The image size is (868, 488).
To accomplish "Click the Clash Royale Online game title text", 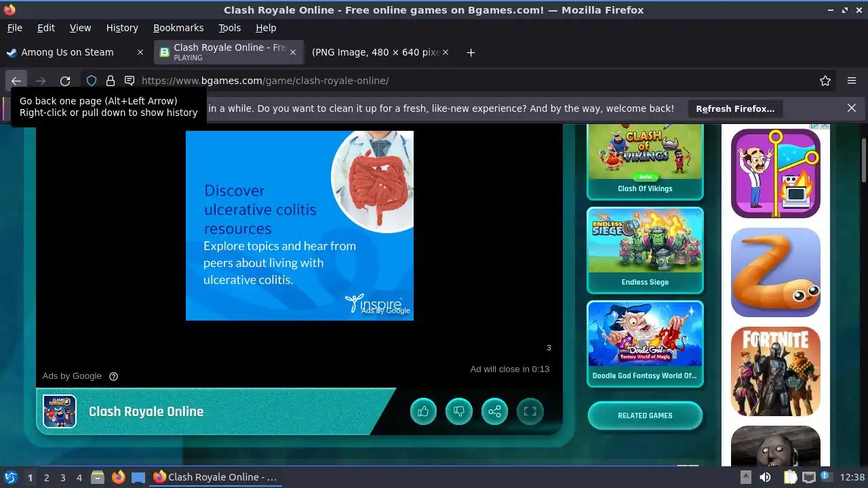I will tap(146, 411).
